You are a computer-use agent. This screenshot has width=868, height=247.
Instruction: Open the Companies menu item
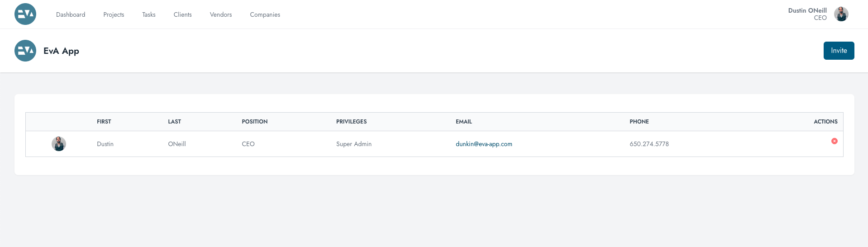(x=265, y=14)
